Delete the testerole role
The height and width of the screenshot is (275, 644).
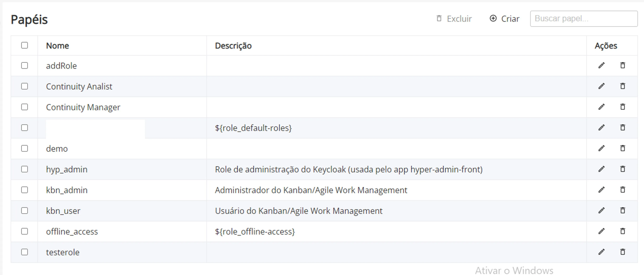[623, 252]
